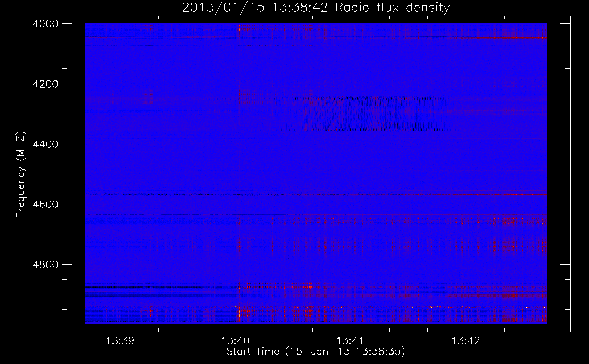Click the 4800 frequency tick label
This screenshot has height=364, width=589.
point(46,264)
